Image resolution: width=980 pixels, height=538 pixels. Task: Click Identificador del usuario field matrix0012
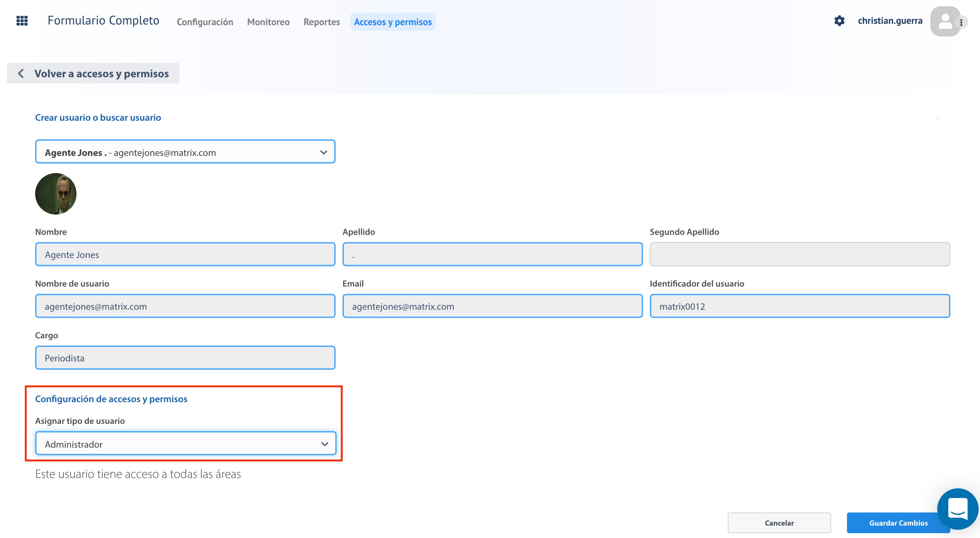point(800,306)
